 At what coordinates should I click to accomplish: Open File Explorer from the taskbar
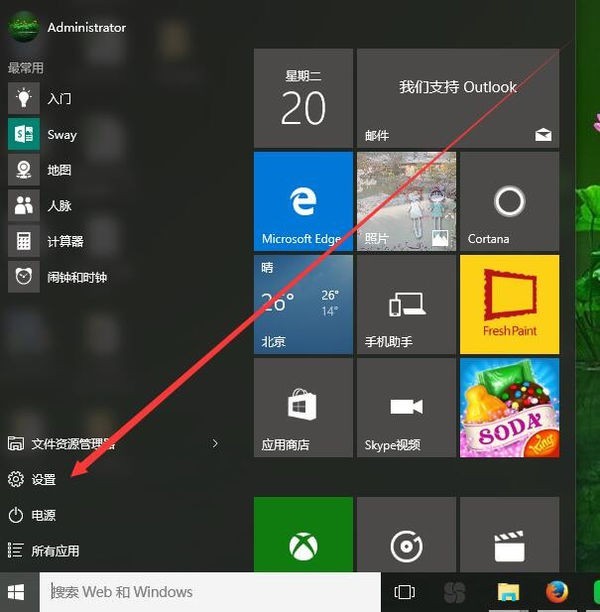point(508,592)
